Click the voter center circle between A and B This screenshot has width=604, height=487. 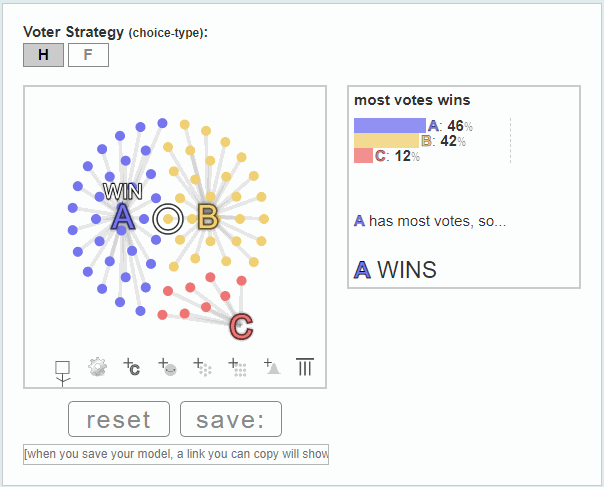168,219
